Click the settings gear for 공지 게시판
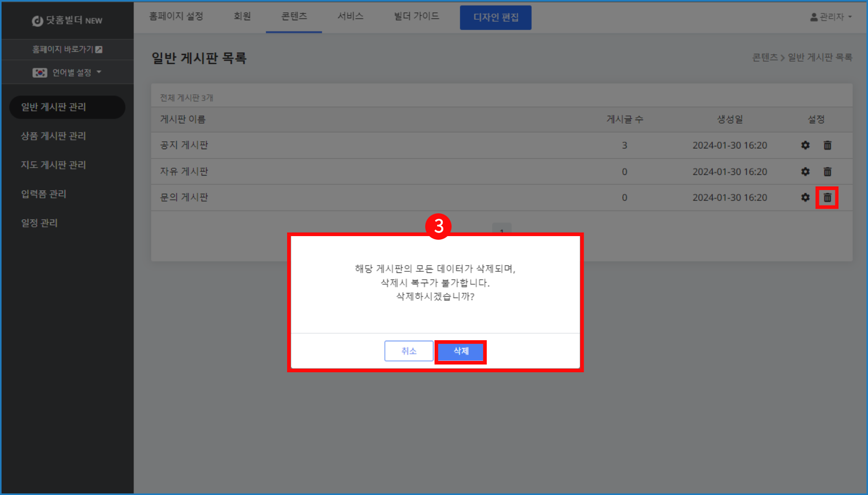Image resolution: width=868 pixels, height=495 pixels. [805, 145]
